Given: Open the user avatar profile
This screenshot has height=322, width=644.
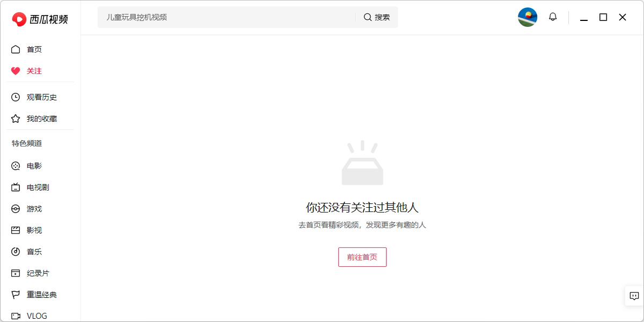Looking at the screenshot, I should pyautogui.click(x=528, y=17).
